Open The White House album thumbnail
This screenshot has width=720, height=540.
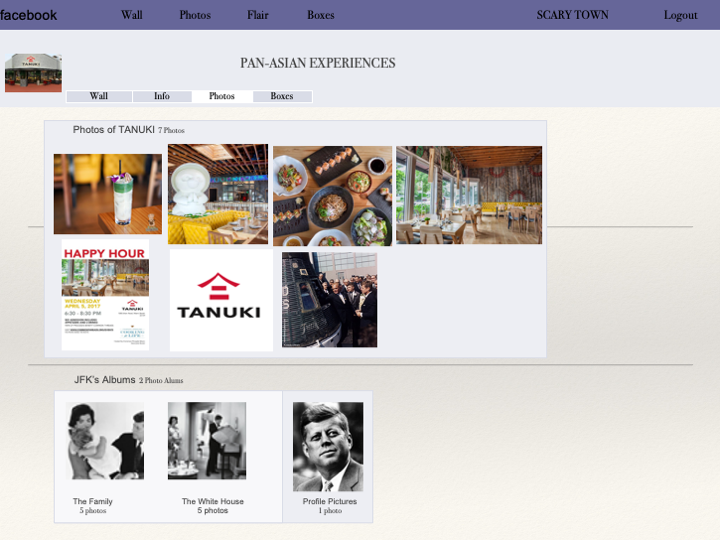point(207,441)
